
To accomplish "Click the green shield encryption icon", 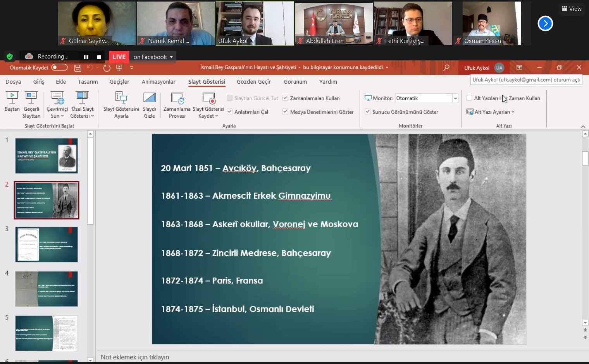I will (10, 57).
